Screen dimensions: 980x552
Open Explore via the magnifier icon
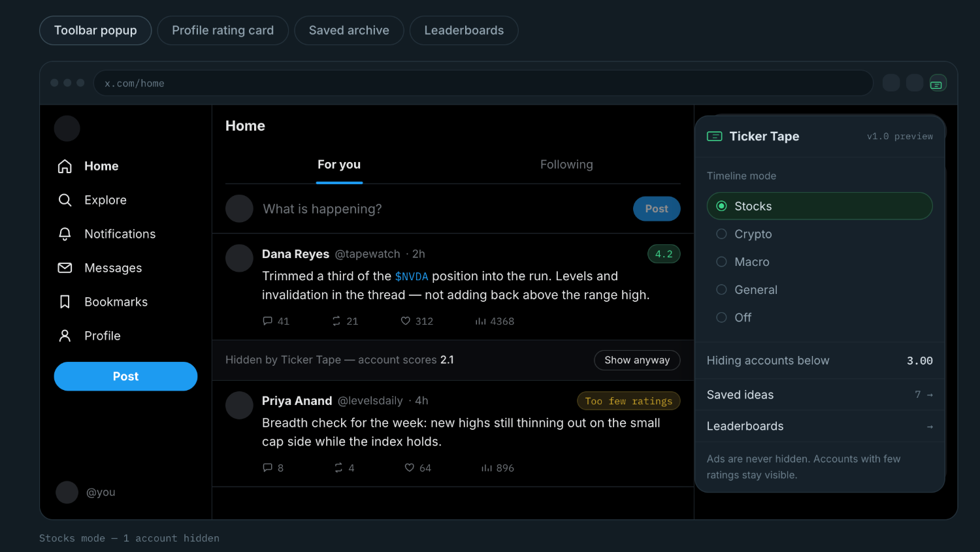coord(65,200)
